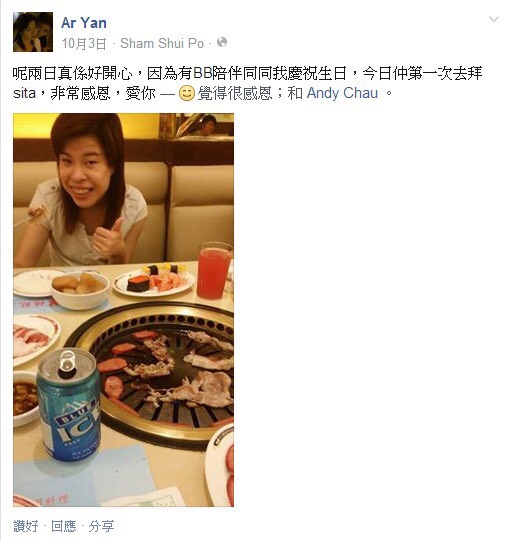The image size is (507, 540).
Task: Click the woman's thumbs-up hand in photo
Action: coord(109,239)
